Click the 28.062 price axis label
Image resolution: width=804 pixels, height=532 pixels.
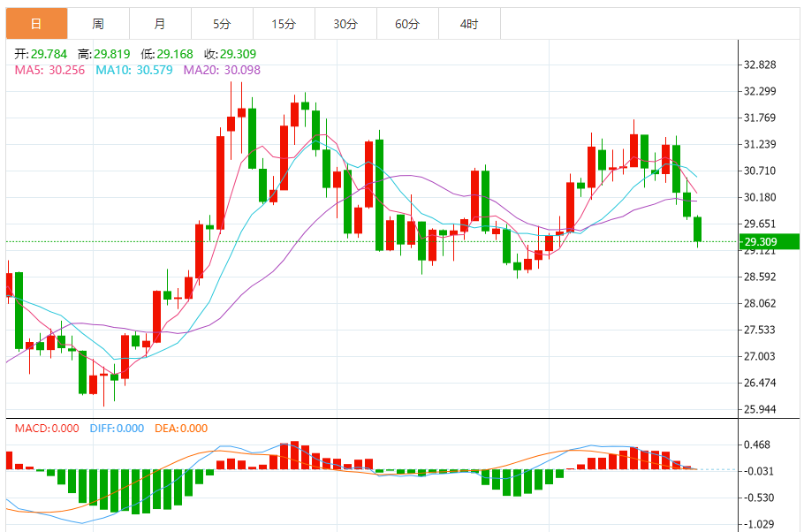point(760,303)
